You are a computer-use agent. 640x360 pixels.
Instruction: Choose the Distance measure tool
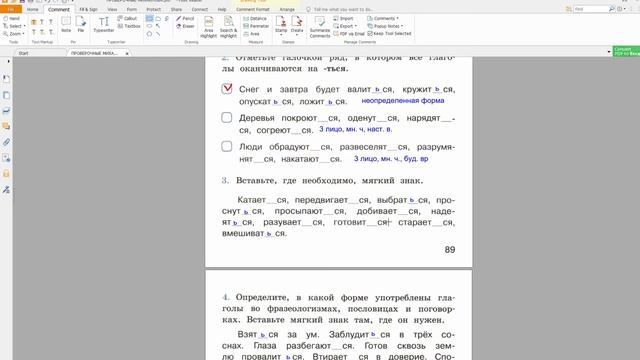coord(255,18)
